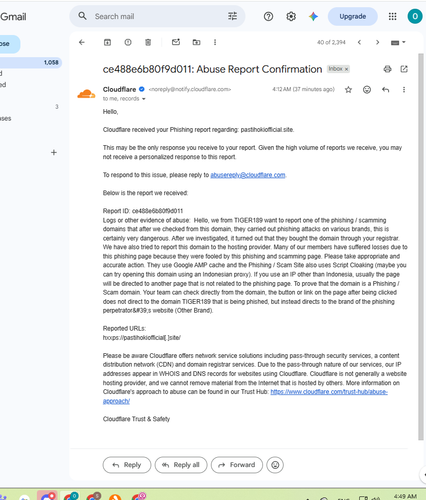
Task: Click the Forward button
Action: pyautogui.click(x=237, y=465)
